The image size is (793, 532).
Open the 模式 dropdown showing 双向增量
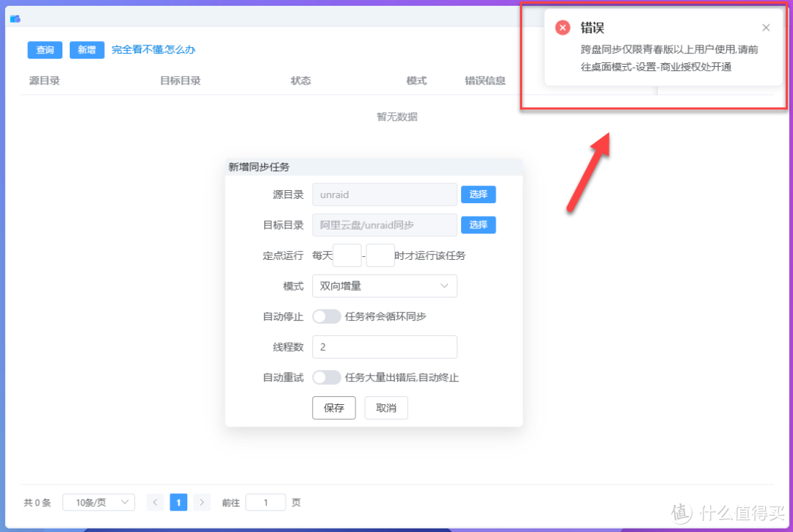point(384,285)
